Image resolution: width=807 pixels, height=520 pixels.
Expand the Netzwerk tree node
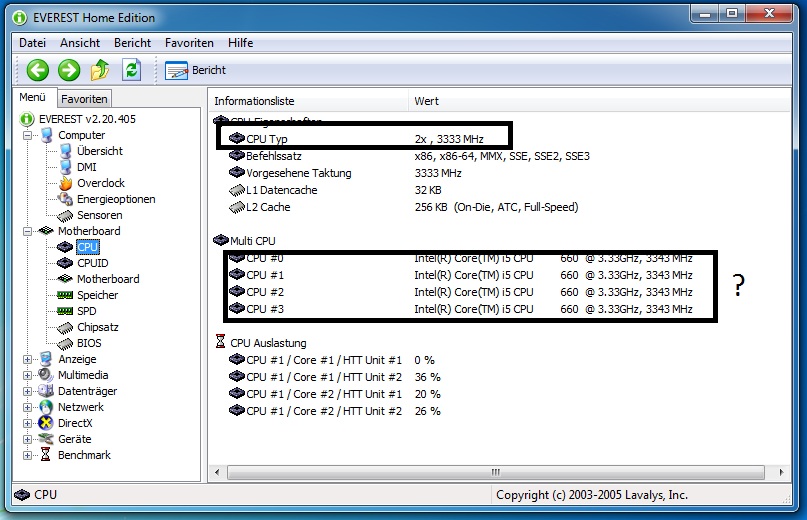click(x=28, y=407)
